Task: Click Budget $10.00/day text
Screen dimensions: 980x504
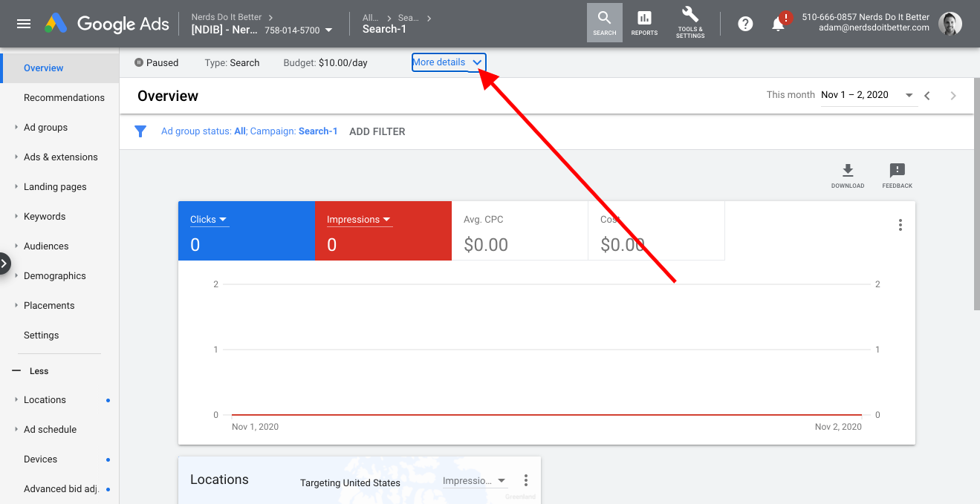Action: [x=325, y=63]
